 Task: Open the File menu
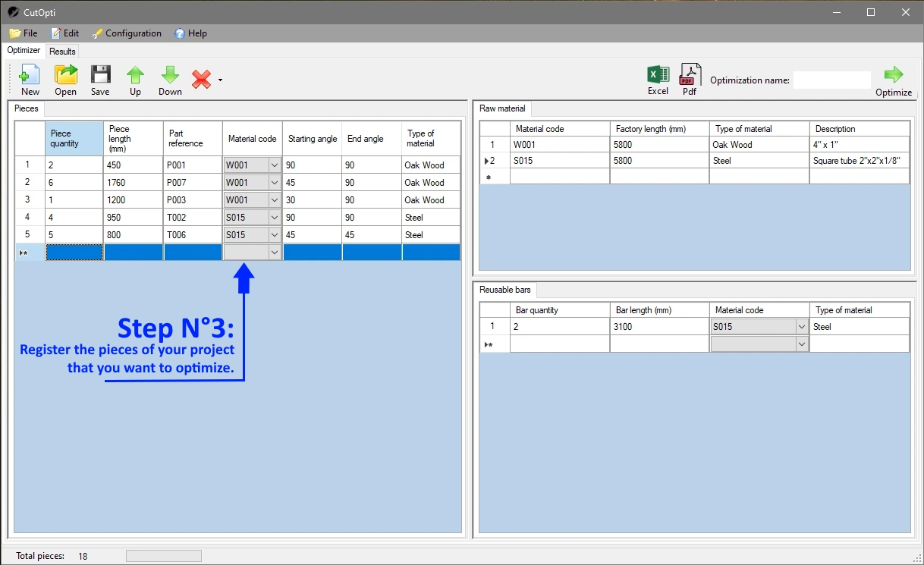coord(24,33)
